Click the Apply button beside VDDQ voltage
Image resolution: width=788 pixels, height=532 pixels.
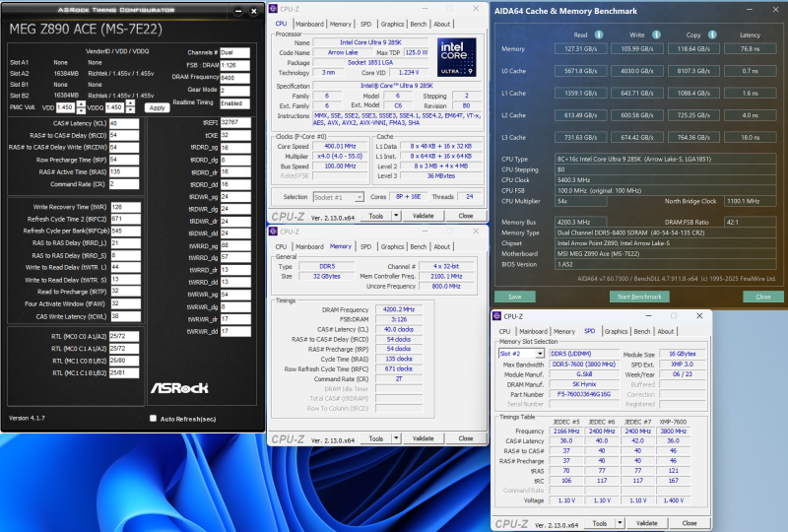coord(157,107)
